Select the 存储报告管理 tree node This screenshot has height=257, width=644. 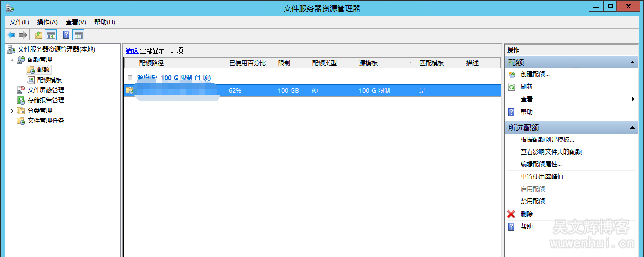(x=45, y=100)
